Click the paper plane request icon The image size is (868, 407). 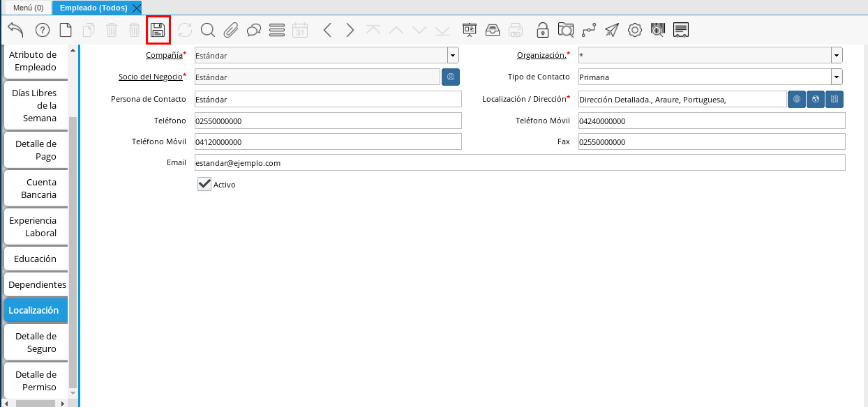pos(612,30)
